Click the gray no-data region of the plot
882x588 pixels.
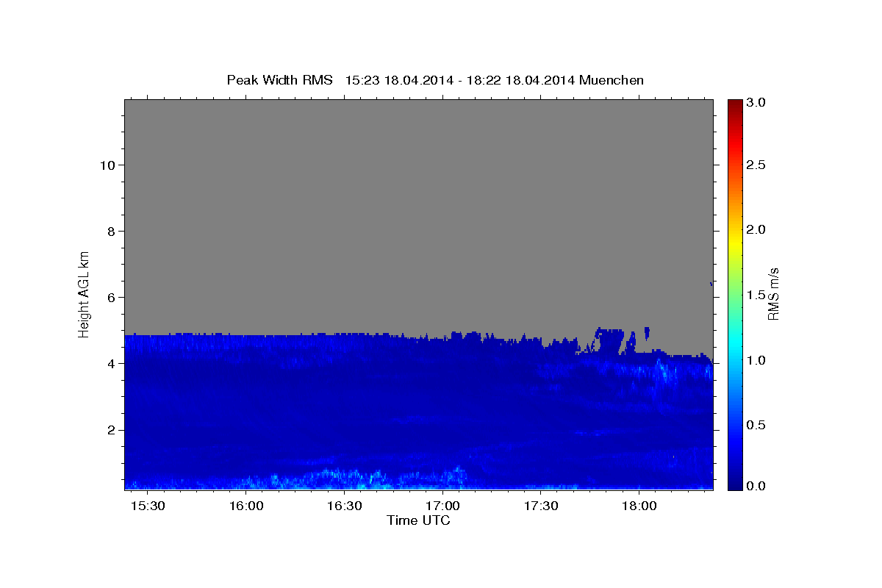pyautogui.click(x=418, y=217)
